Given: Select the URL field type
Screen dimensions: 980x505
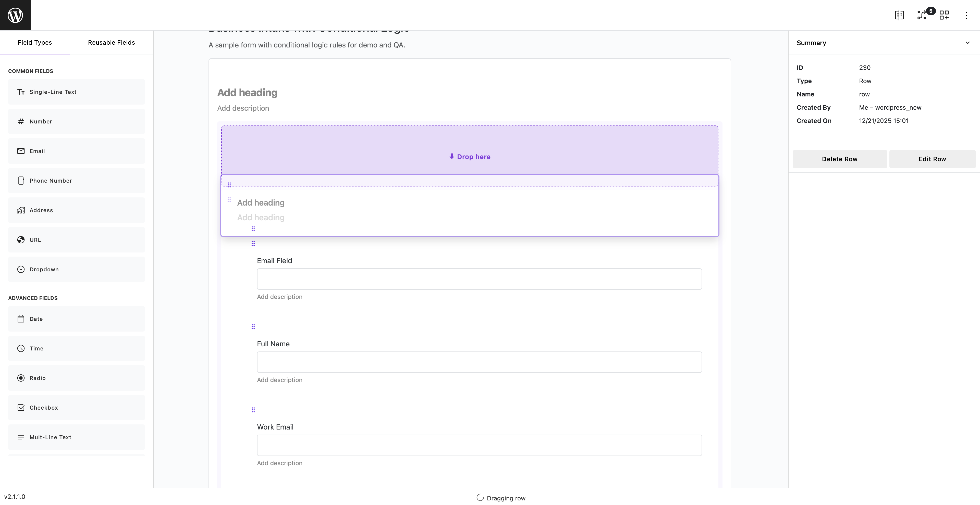Looking at the screenshot, I should click(x=76, y=239).
